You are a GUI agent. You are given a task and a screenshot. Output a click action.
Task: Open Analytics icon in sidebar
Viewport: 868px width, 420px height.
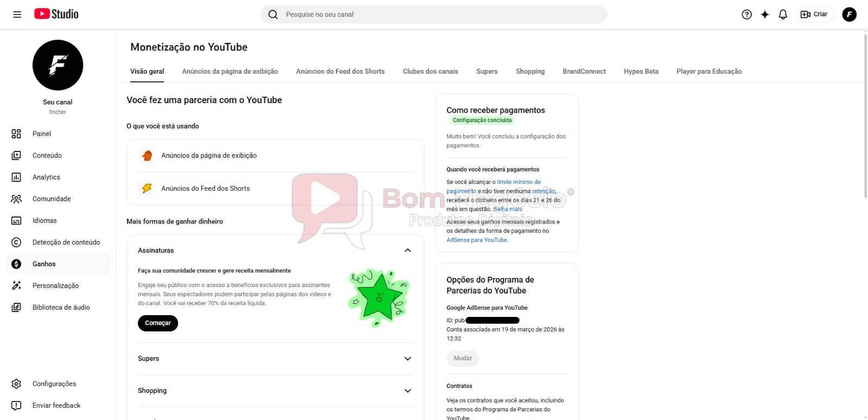coord(16,177)
